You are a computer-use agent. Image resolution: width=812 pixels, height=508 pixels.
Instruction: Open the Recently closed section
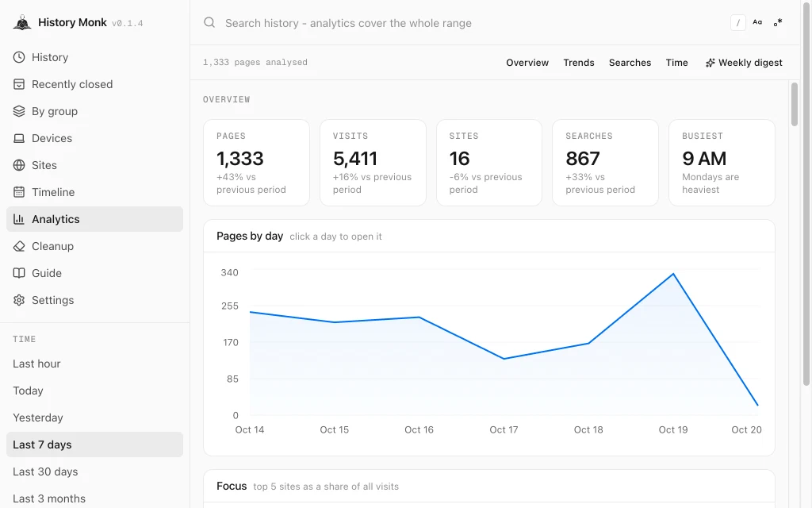(x=95, y=84)
